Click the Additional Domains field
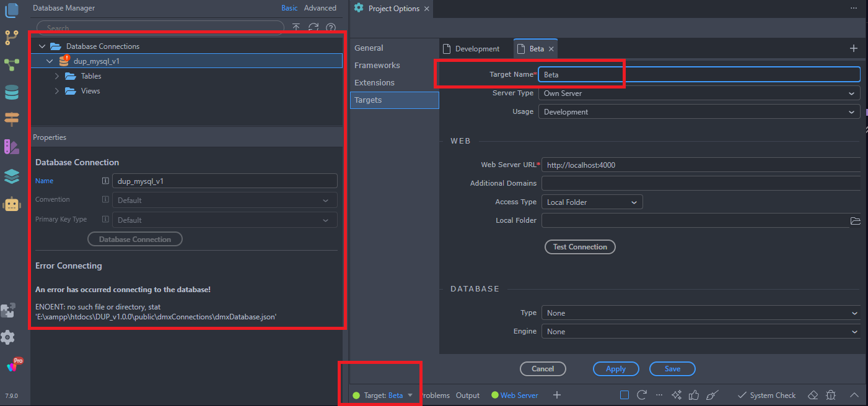 pyautogui.click(x=701, y=184)
